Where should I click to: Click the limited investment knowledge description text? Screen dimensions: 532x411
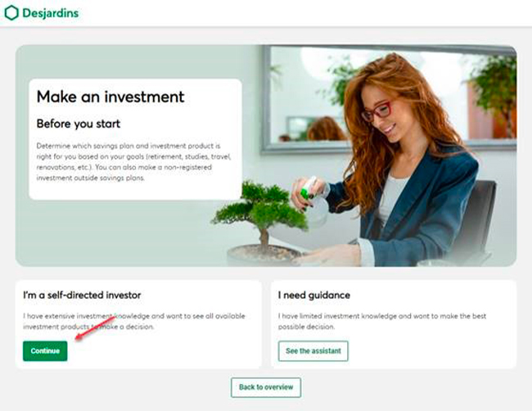coord(382,322)
